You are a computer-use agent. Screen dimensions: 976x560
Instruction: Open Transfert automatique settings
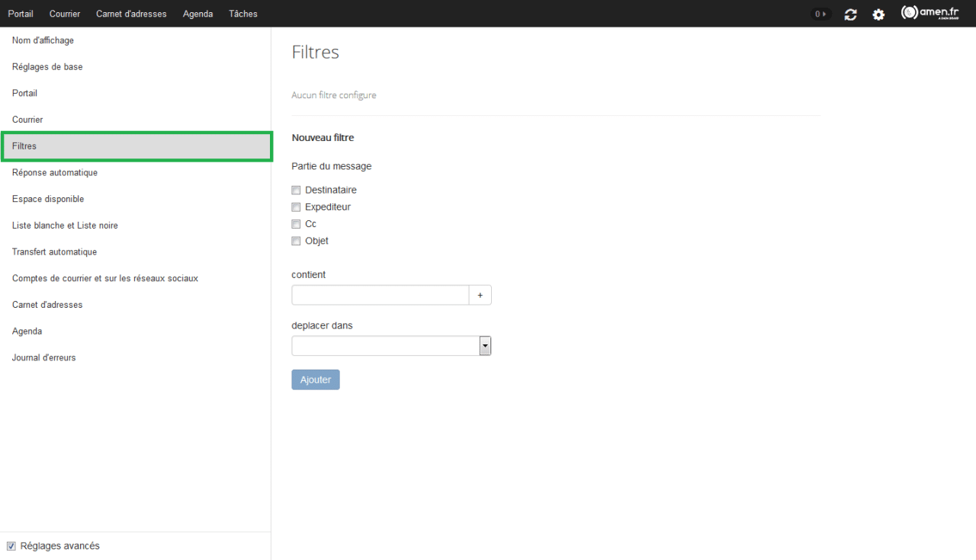54,252
